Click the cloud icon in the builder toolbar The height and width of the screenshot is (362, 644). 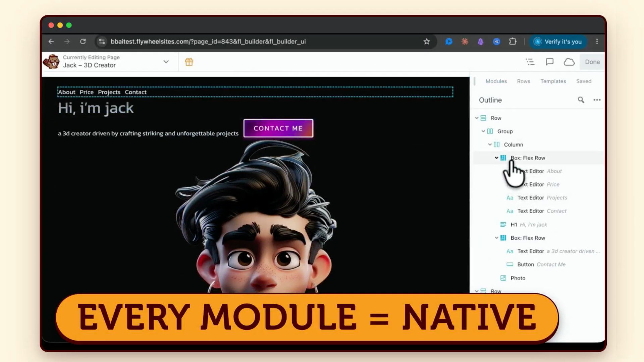coord(569,62)
